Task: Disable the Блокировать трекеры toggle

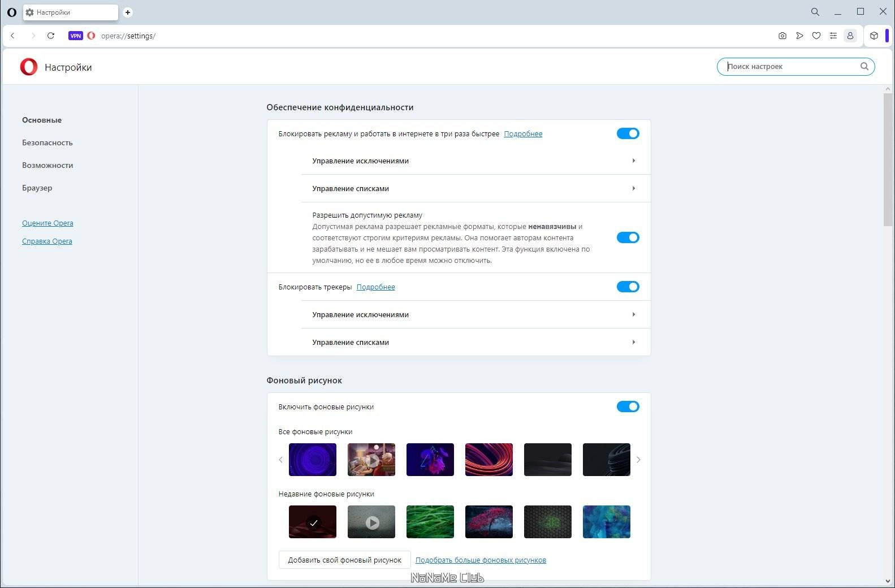Action: (628, 287)
